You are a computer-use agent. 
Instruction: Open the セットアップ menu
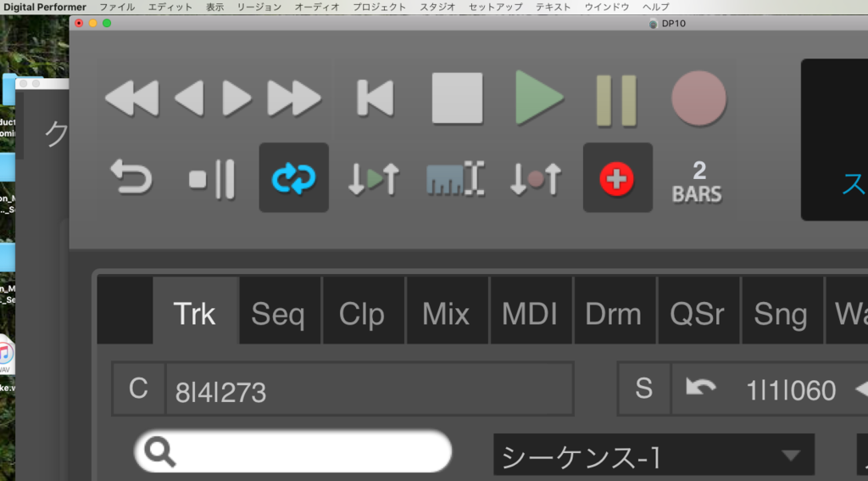pyautogui.click(x=495, y=7)
